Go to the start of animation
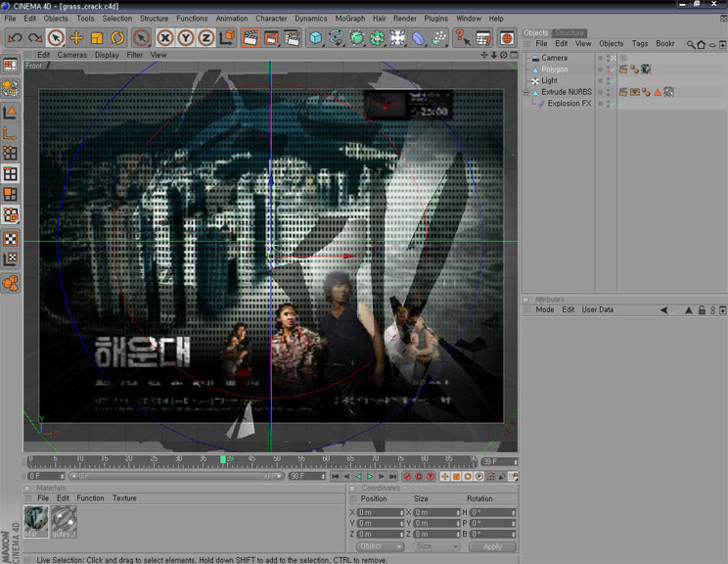This screenshot has height=564, width=728. [336, 476]
